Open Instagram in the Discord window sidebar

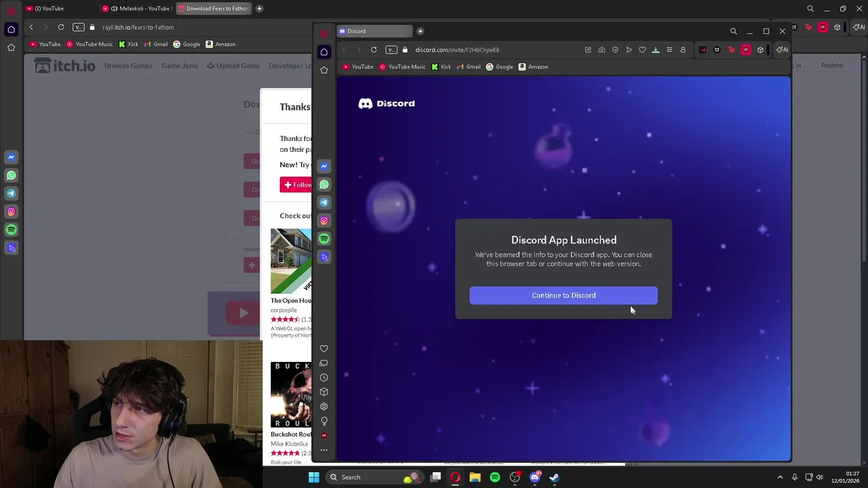324,220
